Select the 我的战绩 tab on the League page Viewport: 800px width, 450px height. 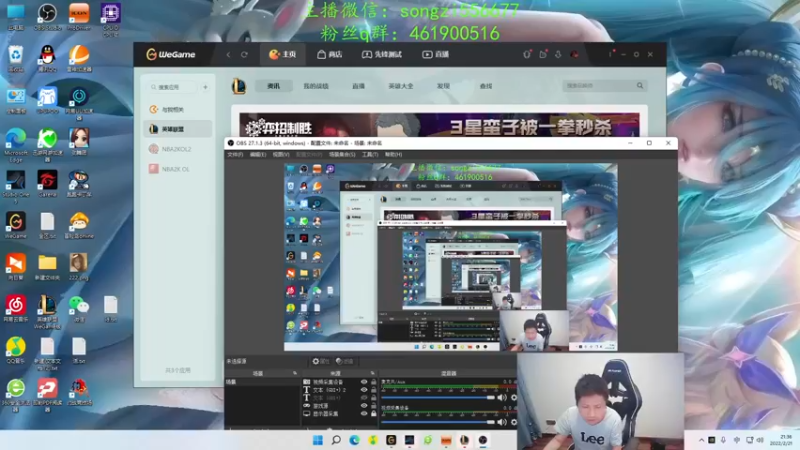[x=316, y=86]
